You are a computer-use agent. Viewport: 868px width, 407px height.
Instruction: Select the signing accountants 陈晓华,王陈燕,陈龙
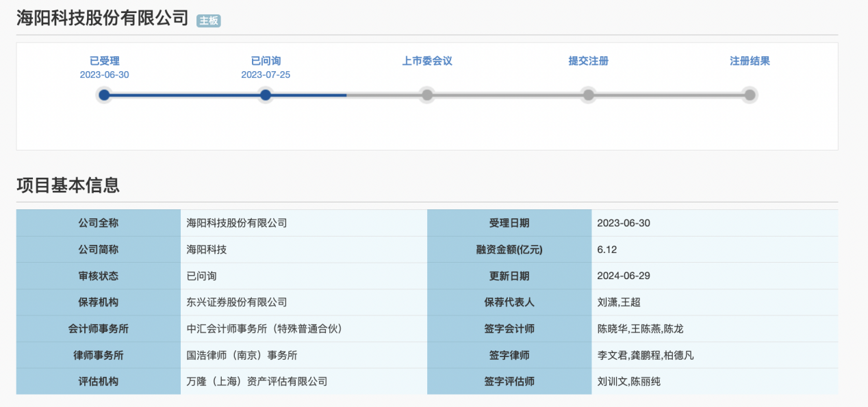pos(640,329)
